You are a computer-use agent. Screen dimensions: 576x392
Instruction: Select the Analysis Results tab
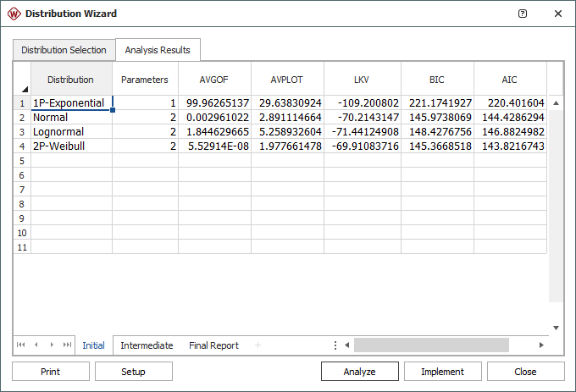[158, 50]
